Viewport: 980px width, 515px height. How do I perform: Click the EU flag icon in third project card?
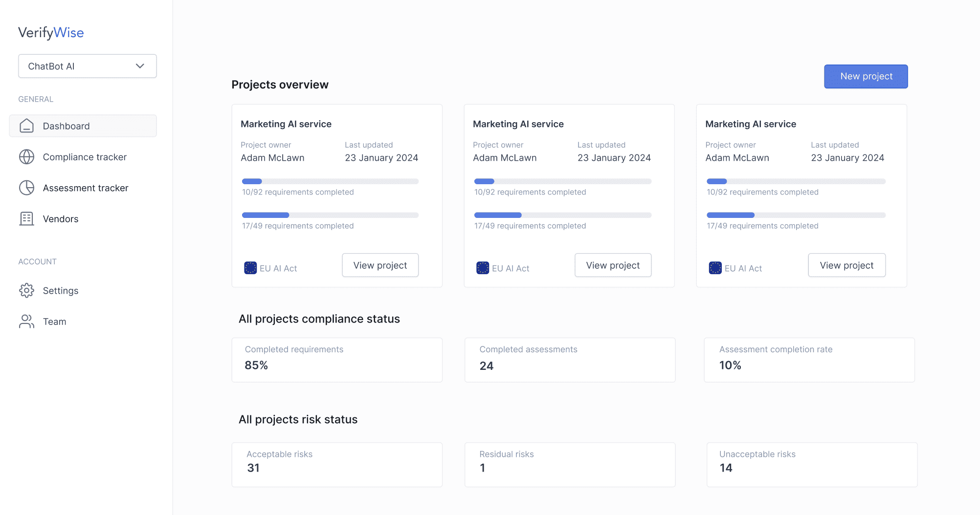[x=715, y=268]
